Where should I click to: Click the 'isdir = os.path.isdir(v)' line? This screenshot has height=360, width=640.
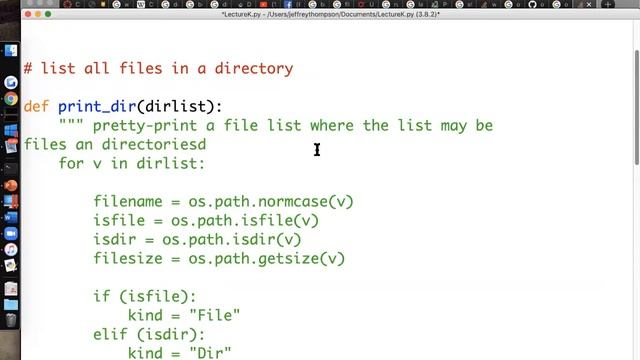tap(197, 240)
